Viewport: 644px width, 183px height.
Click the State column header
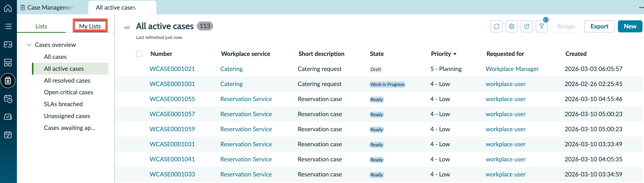pyautogui.click(x=377, y=54)
